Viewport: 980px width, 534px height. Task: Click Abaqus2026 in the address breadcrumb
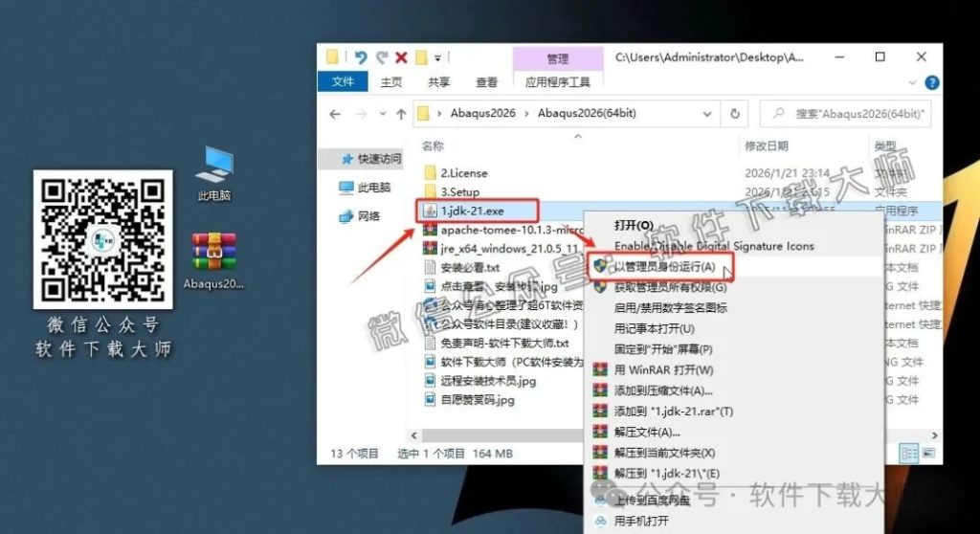click(482, 113)
